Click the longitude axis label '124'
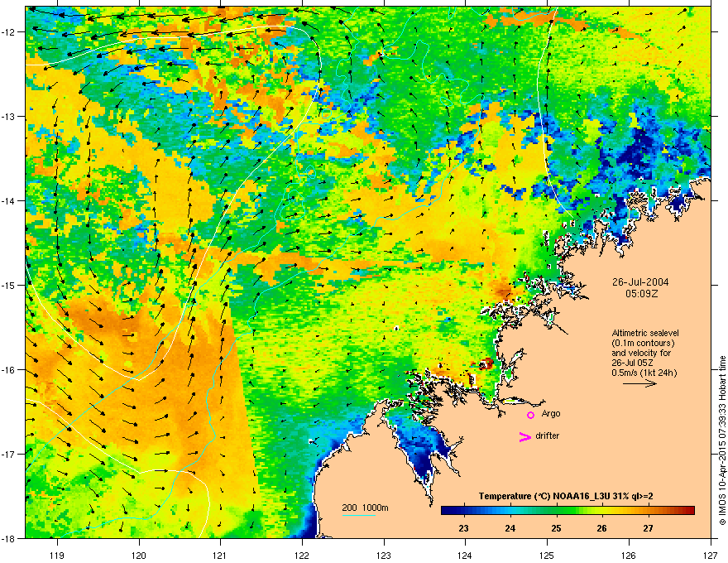The image size is (728, 563). pos(465,555)
